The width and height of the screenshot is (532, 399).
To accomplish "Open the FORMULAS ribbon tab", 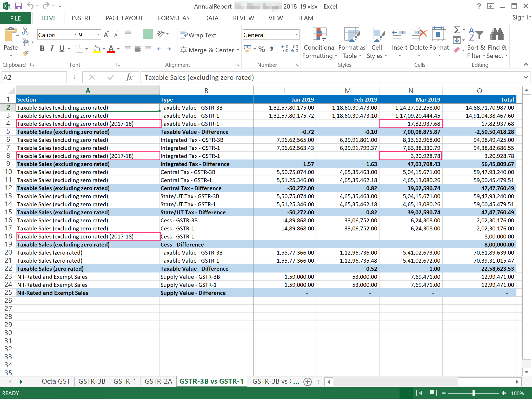I will click(174, 18).
